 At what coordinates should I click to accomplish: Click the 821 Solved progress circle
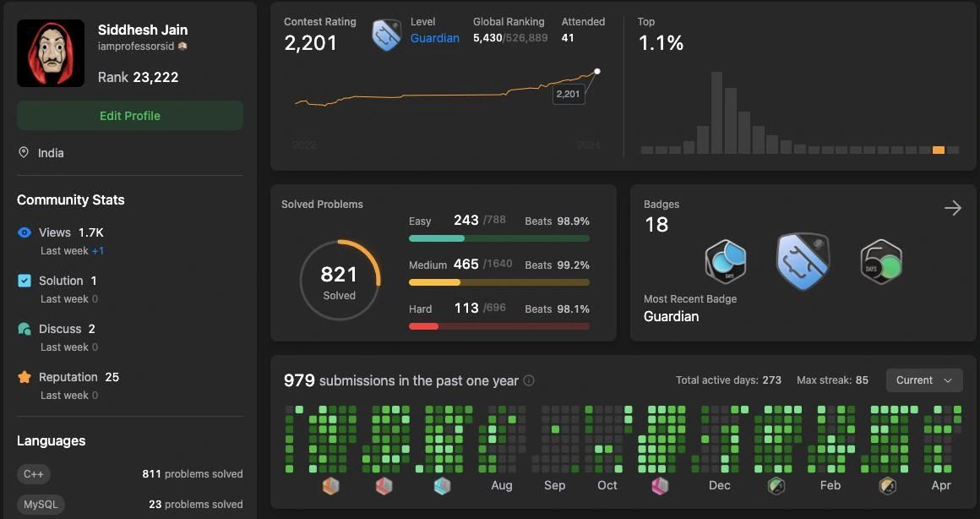[340, 280]
